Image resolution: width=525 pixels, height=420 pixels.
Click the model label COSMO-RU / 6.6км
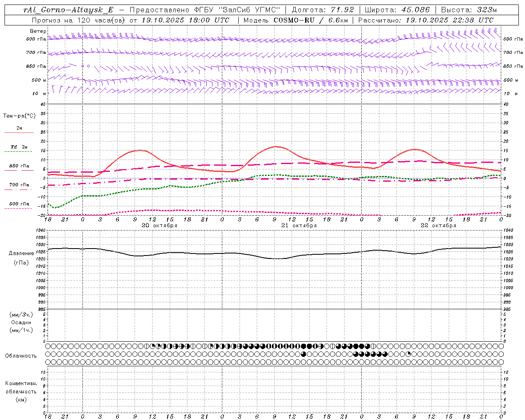(x=310, y=20)
